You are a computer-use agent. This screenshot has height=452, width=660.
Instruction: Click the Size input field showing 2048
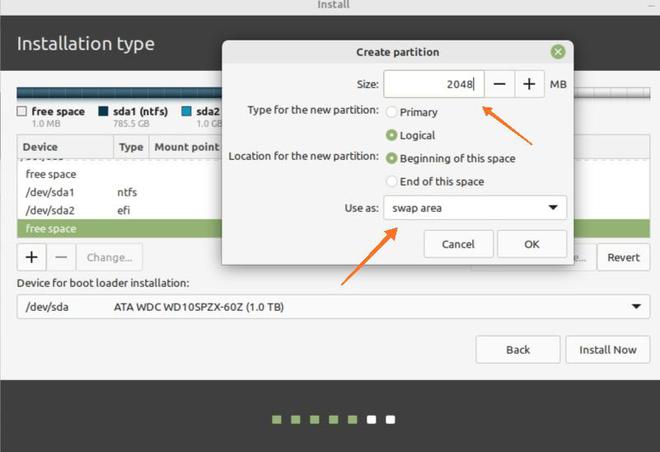click(434, 84)
